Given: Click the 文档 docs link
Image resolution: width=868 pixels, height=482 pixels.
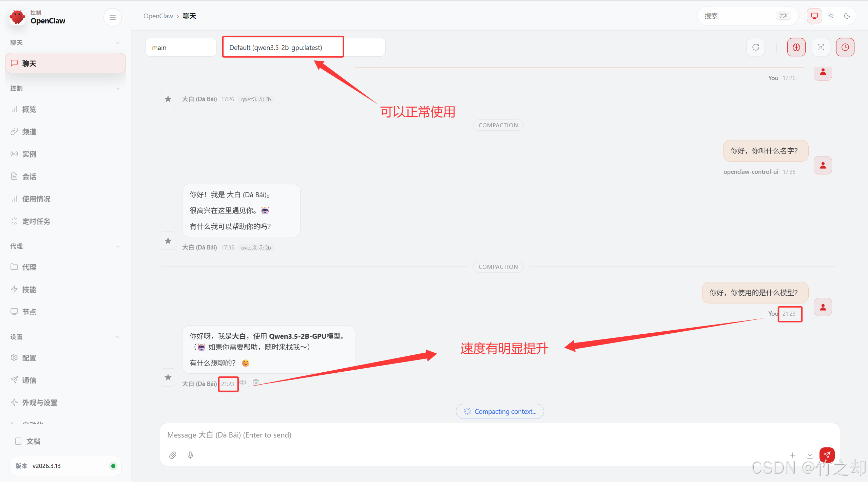Looking at the screenshot, I should [33, 441].
